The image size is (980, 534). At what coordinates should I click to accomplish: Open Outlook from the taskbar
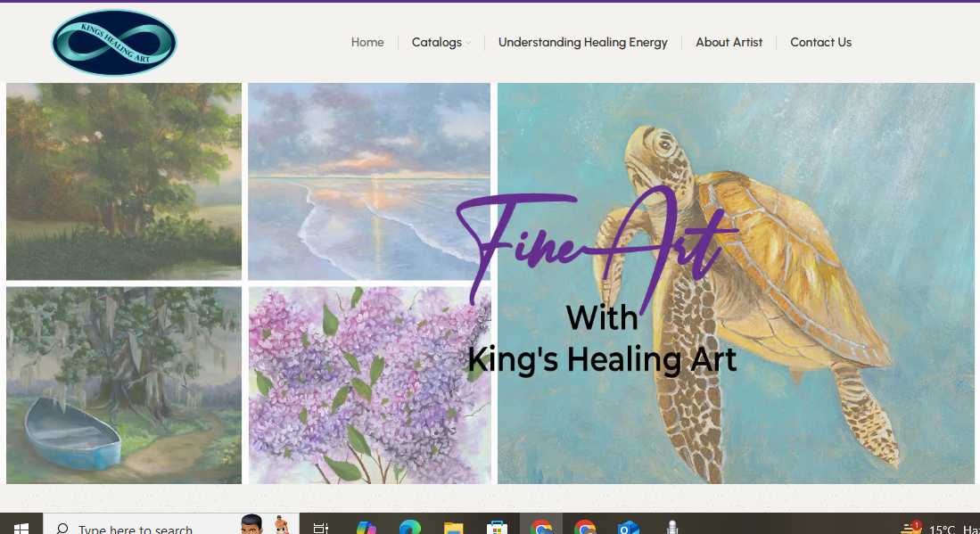[x=628, y=529]
